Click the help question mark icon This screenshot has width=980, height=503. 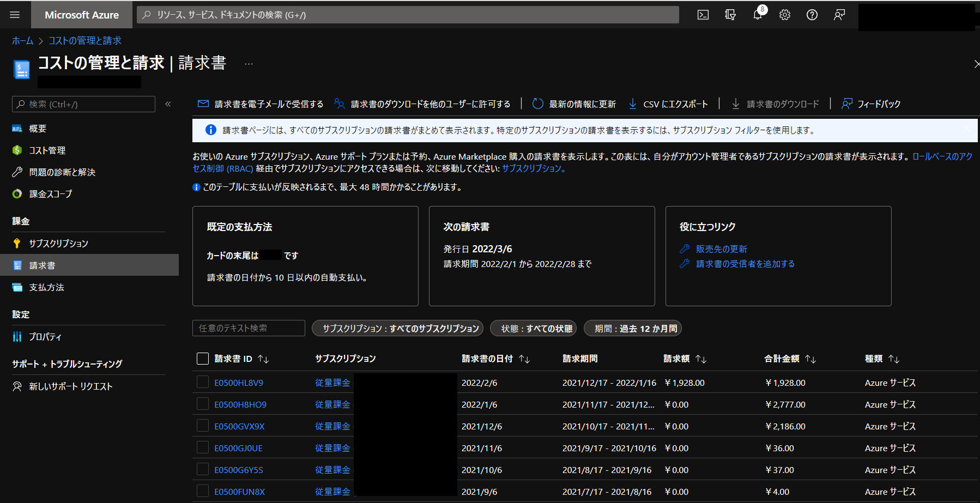pos(812,15)
